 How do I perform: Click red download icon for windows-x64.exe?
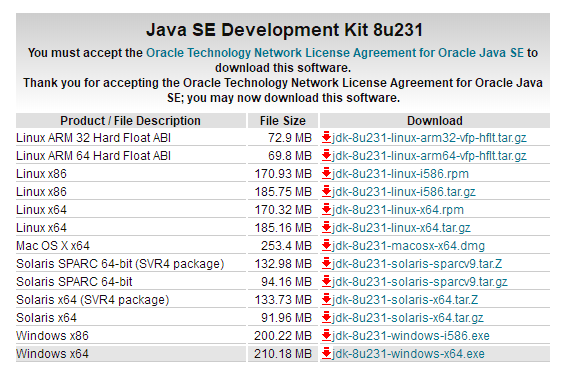(326, 354)
